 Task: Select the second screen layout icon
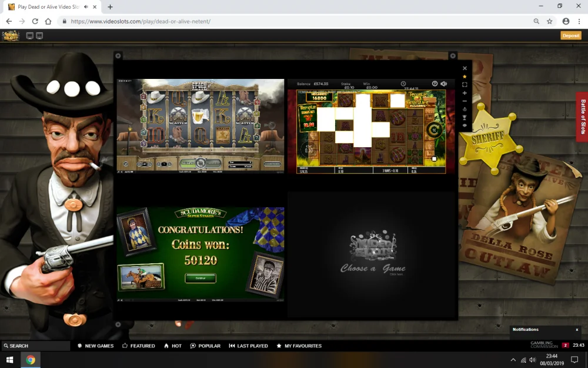(39, 36)
